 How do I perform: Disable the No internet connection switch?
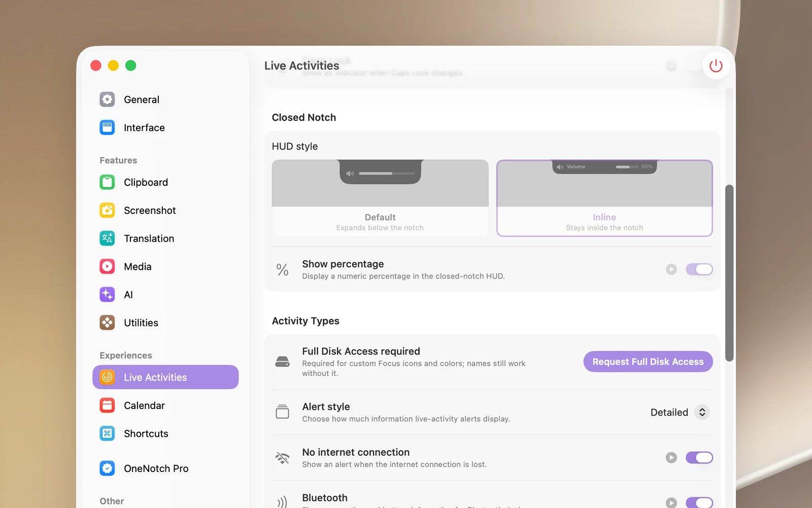tap(699, 458)
